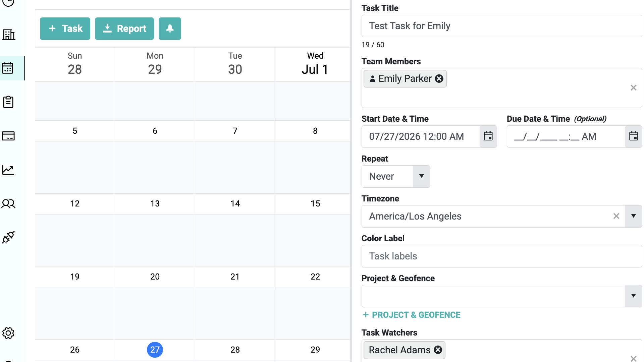Edit the Task Title field
Screen dimensions: 644x362
[x=501, y=26]
